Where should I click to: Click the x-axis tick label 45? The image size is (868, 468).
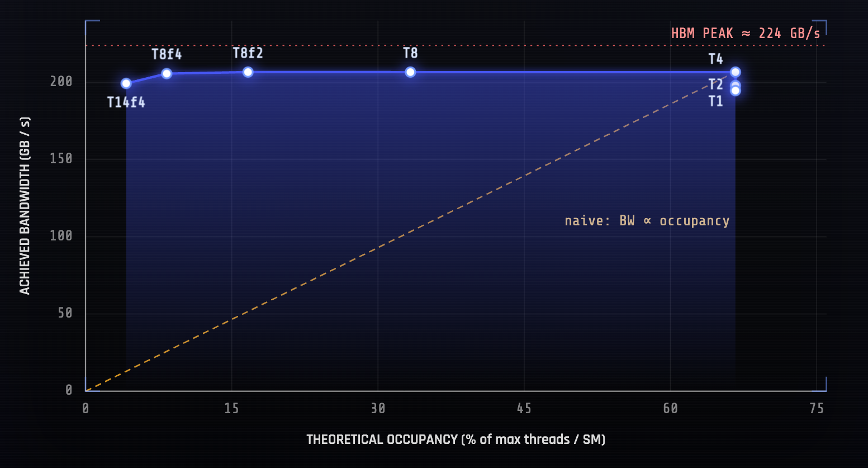(x=524, y=409)
